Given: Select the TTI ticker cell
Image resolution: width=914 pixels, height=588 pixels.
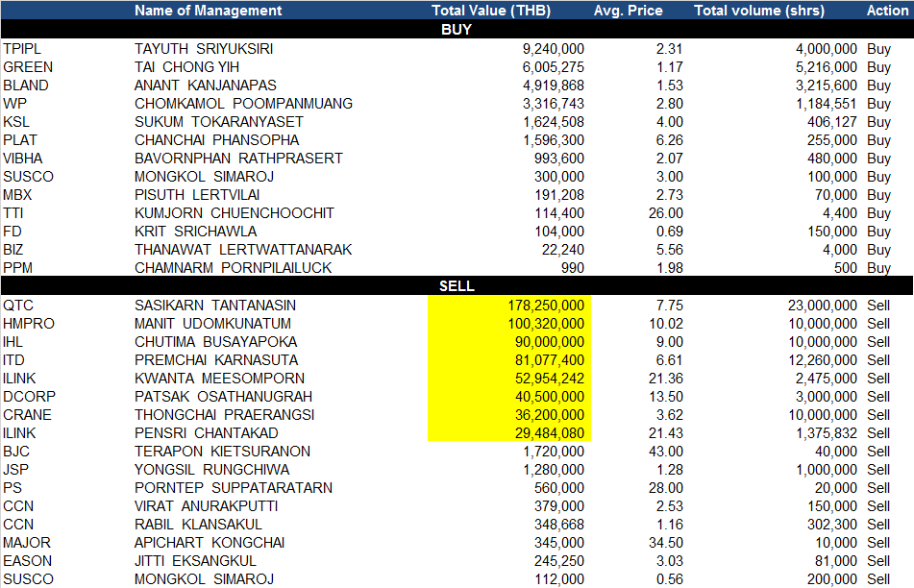Looking at the screenshot, I should point(12,213).
